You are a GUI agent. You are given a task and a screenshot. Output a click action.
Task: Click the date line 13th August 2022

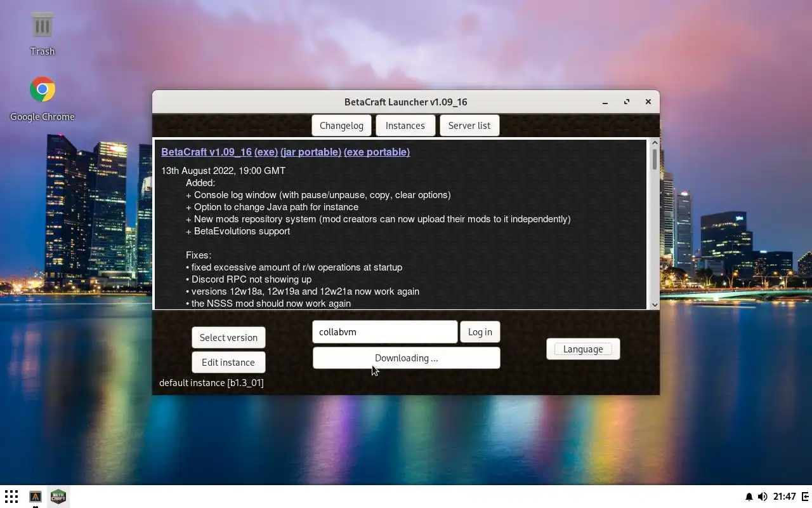pyautogui.click(x=223, y=171)
